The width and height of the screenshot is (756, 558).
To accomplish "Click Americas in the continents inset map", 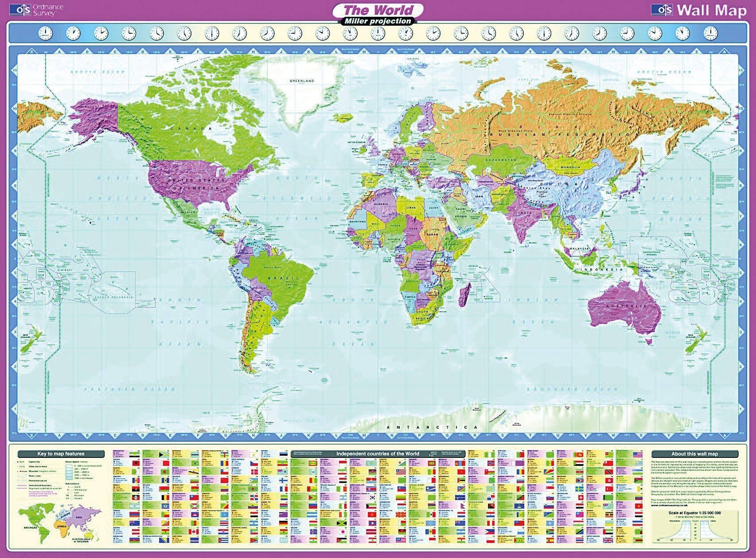I will click(33, 523).
